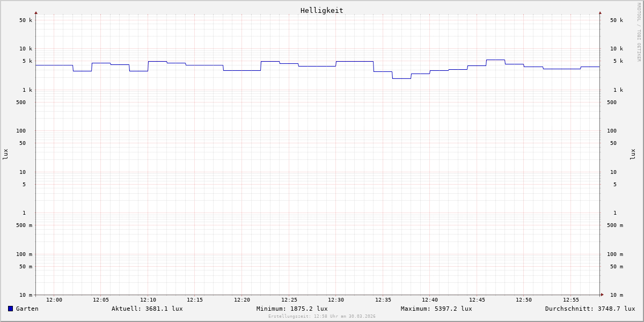Click the red arrow atop left y-axis
The width and height of the screenshot is (644, 322).
coord(36,13)
